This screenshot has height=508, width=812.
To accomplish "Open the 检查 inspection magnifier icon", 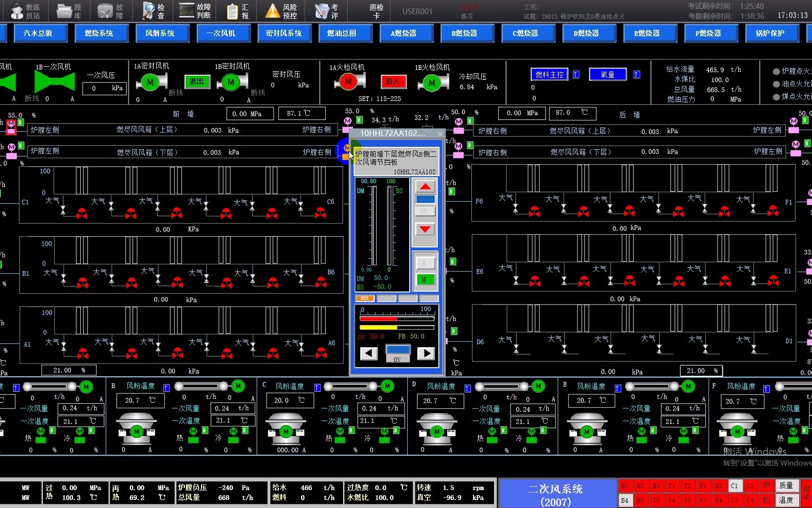I will pyautogui.click(x=148, y=10).
